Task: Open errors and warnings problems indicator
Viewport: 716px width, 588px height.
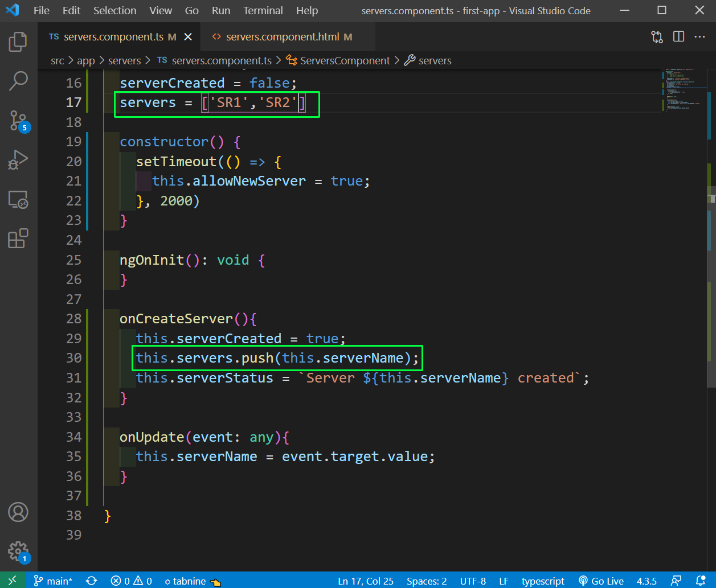Action: 132,581
